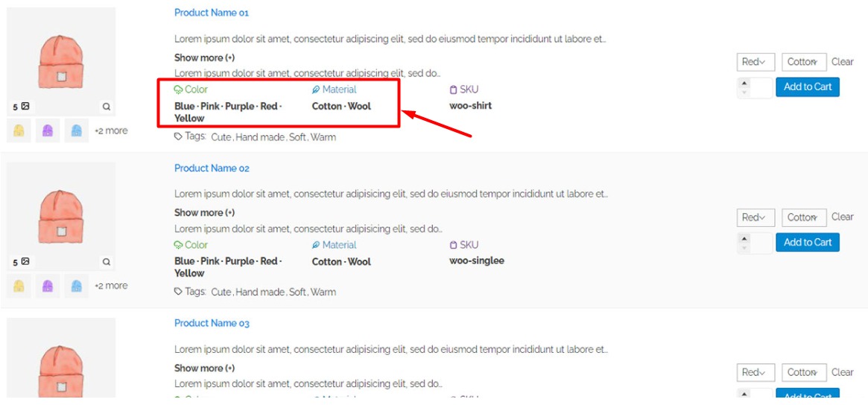Viewport: 868px width, 405px height.
Task: Click the Tags icon in Product 01 row
Action: pyautogui.click(x=178, y=136)
